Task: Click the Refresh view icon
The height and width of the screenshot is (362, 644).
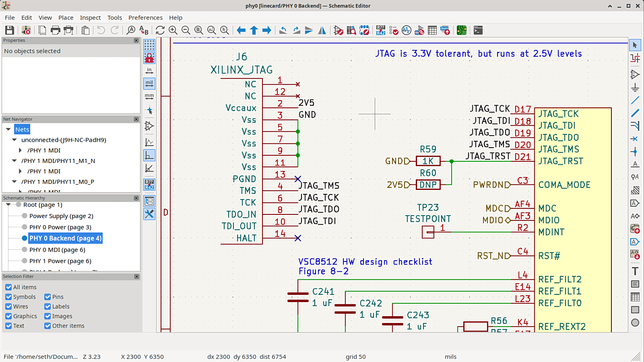Action: click(x=160, y=30)
